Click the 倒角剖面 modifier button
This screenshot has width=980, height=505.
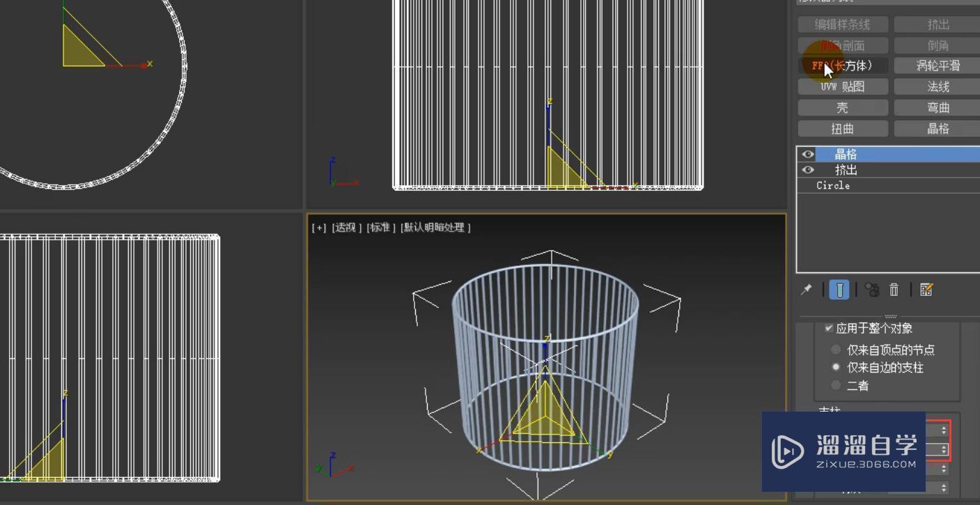843,45
